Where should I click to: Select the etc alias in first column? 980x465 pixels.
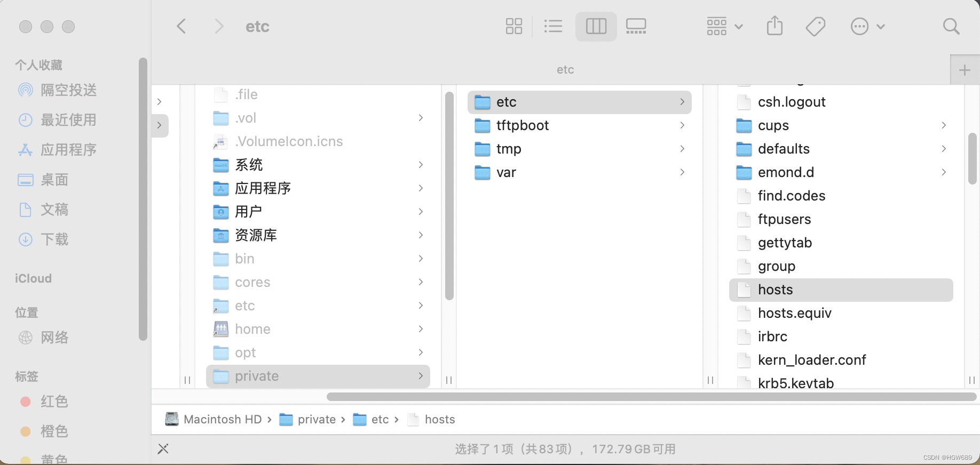tap(318, 306)
